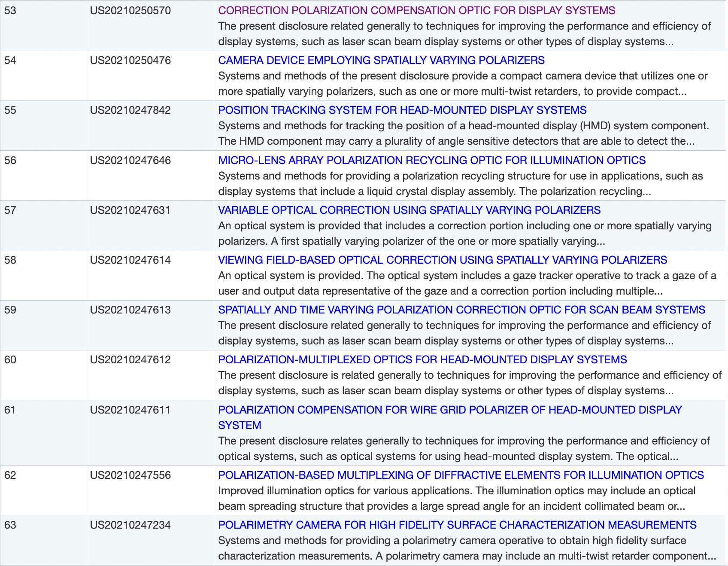Click row number 62
Viewport: 728px width, 566px height.
click(x=10, y=475)
